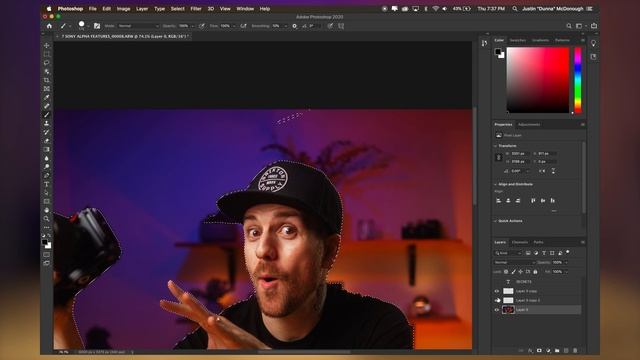The image size is (640, 360).
Task: Collapse the Align and Distribute section
Action: (496, 184)
